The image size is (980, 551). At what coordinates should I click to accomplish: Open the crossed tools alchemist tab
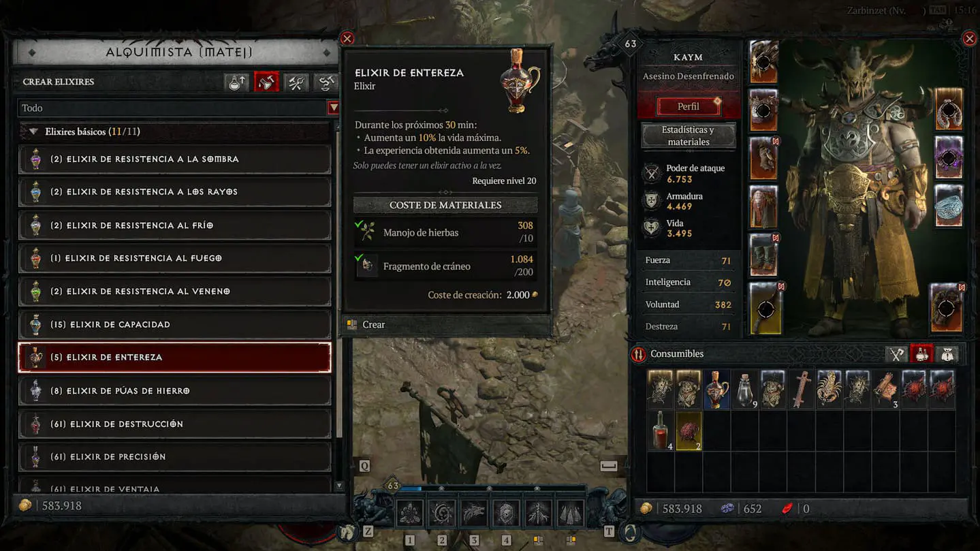(296, 82)
